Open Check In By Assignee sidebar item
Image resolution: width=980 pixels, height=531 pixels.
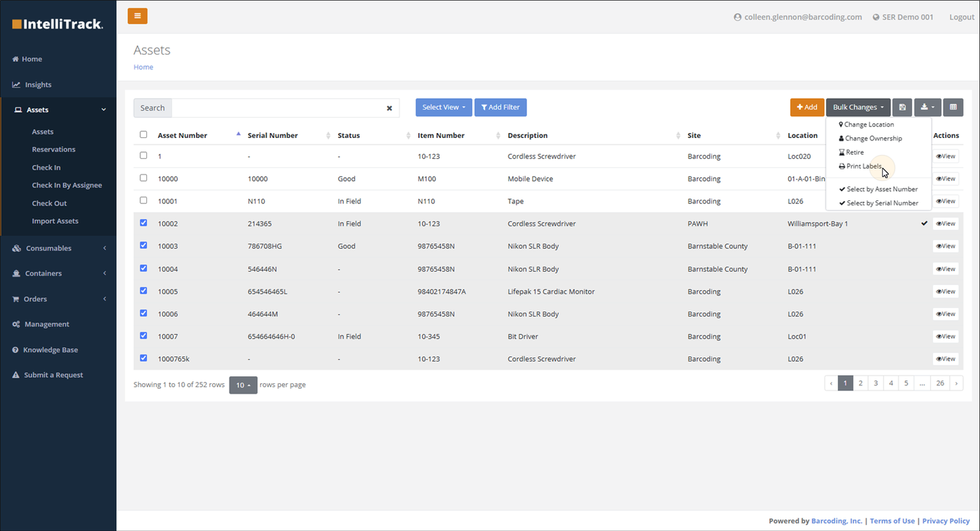(x=66, y=185)
